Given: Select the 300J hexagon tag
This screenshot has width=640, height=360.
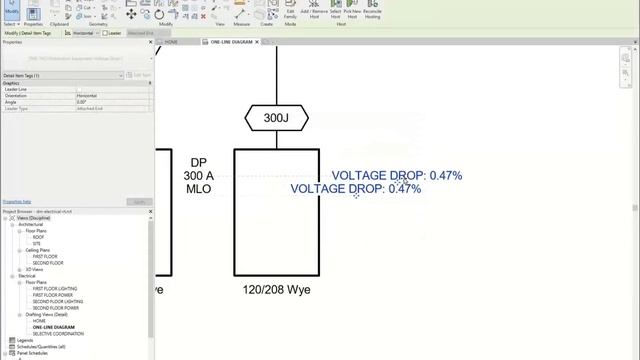Looking at the screenshot, I should 276,118.
